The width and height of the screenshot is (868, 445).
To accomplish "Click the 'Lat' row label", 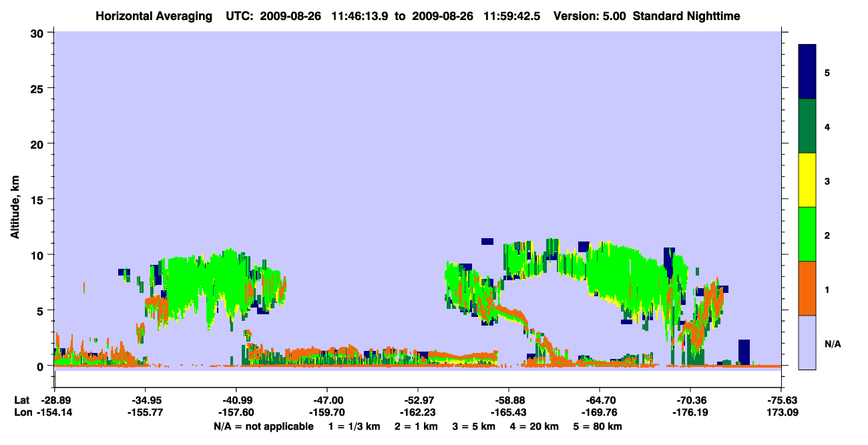I will [21, 400].
